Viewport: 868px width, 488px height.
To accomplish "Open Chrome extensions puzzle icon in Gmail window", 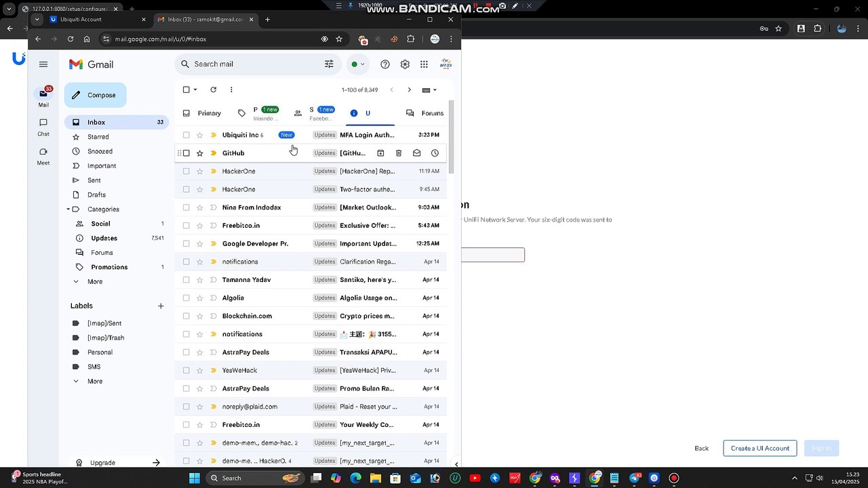I will point(410,39).
